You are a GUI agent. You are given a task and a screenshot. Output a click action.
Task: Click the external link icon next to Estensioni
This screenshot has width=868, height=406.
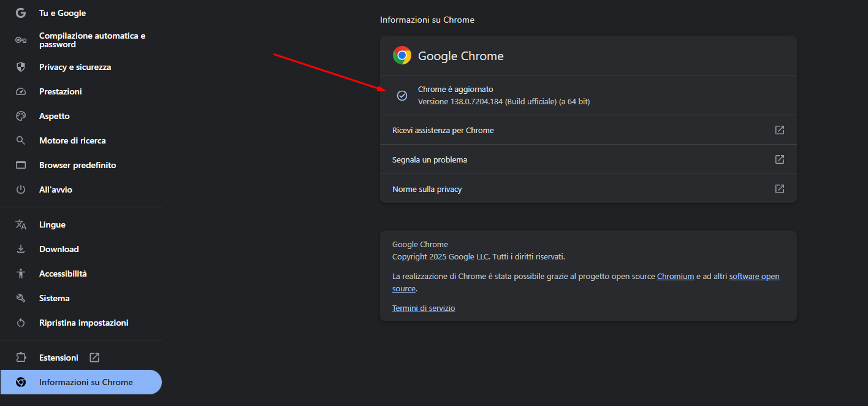94,357
